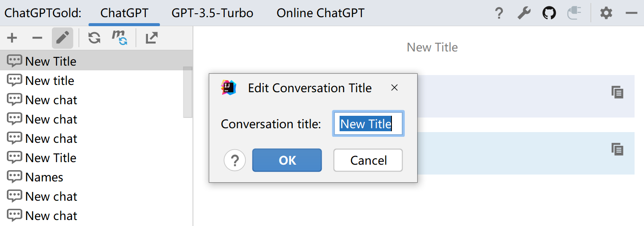Screen dimensions: 644x226
Task: Cancel the Edit Conversation Title dialog
Action: [x=368, y=160]
